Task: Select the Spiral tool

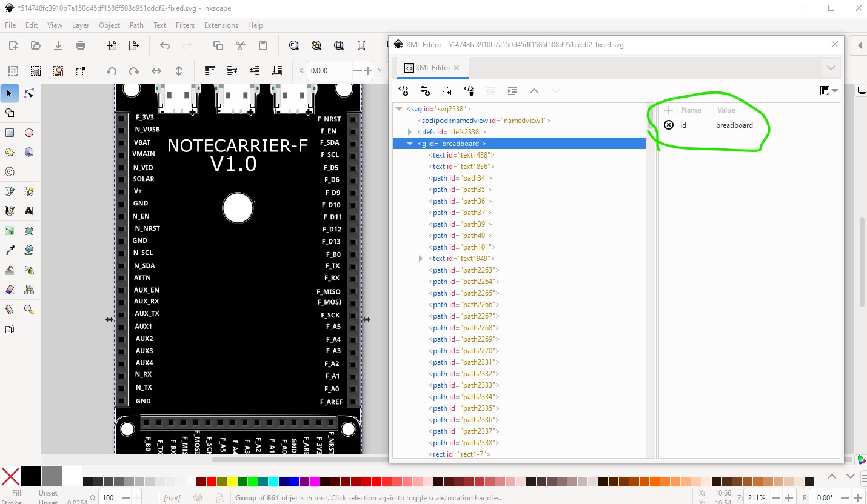Action: point(9,171)
